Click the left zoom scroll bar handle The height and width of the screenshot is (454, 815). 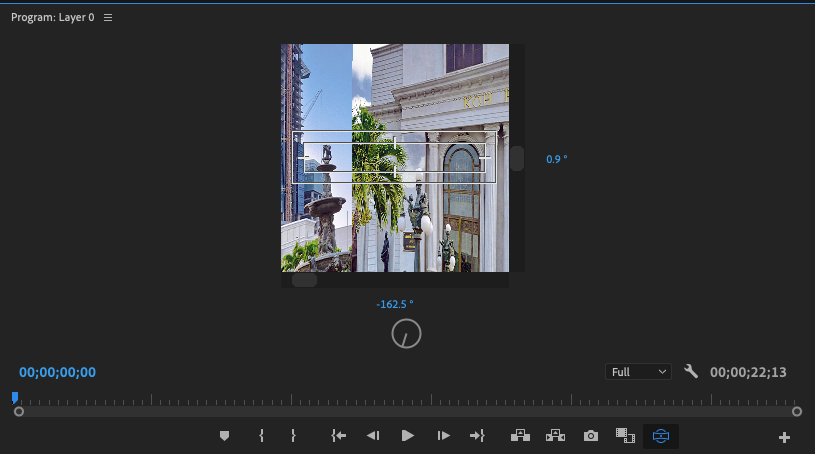point(19,411)
